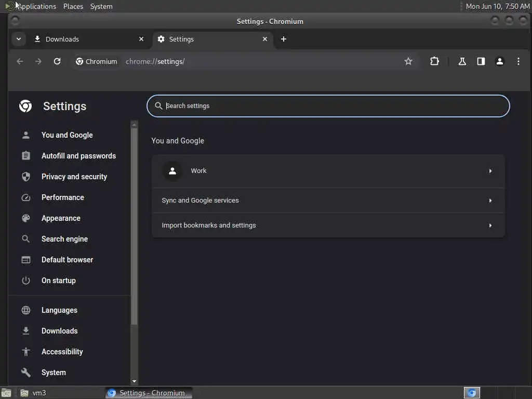Image resolution: width=532 pixels, height=399 pixels.
Task: Open a new tab with plus button
Action: click(284, 39)
